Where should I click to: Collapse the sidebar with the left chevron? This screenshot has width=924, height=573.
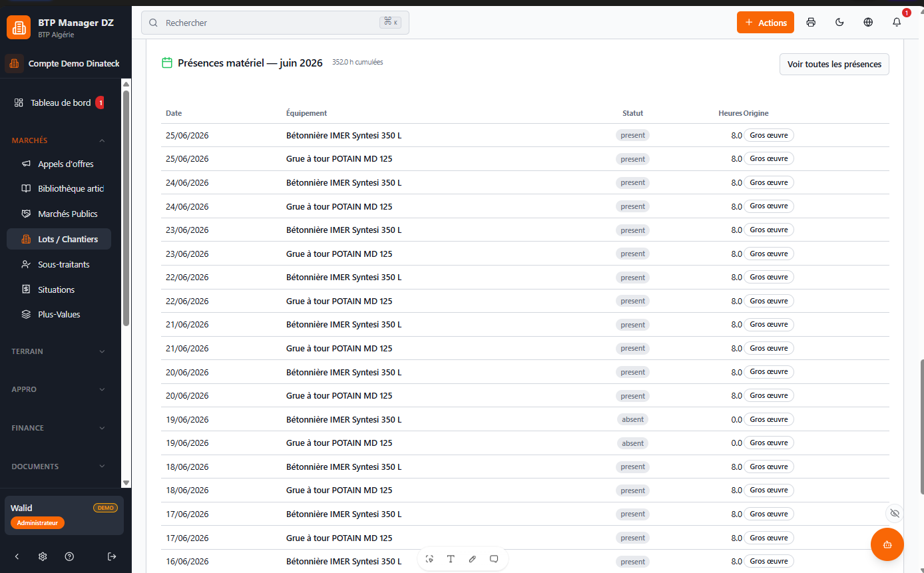pos(17,556)
